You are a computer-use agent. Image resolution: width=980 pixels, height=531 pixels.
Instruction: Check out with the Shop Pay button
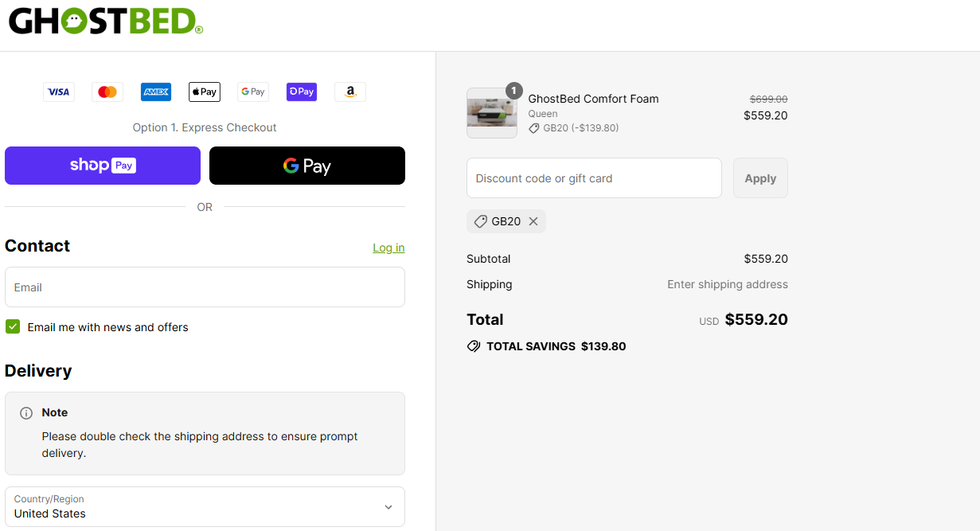(103, 166)
